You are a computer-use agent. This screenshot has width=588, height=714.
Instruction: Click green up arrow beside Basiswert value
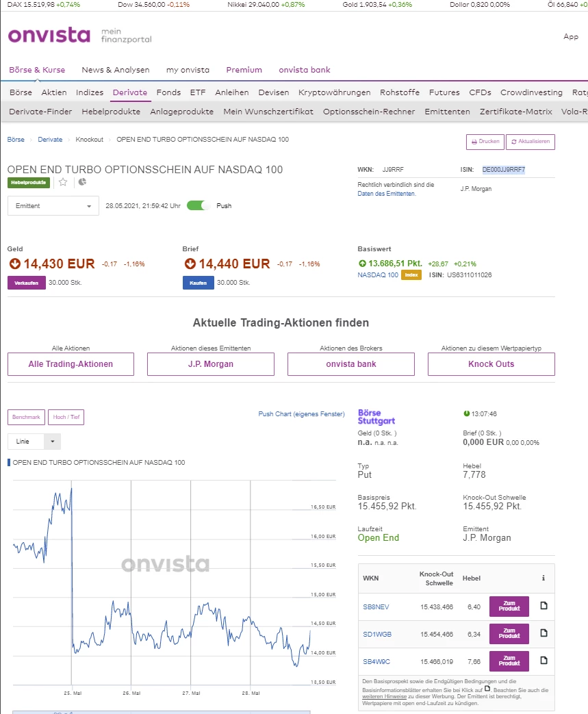click(x=362, y=263)
